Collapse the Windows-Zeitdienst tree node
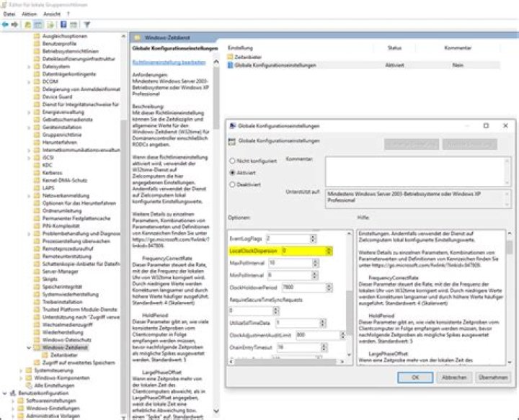Screen dimensions: 519x420 (x=29, y=347)
